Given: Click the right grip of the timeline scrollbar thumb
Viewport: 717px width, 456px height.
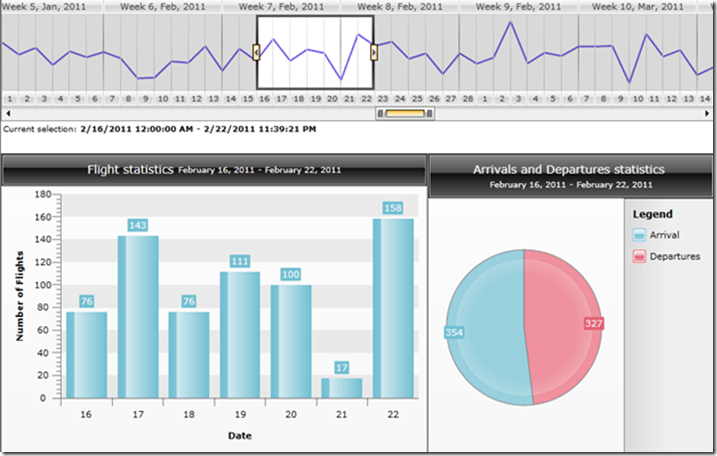Looking at the screenshot, I should pyautogui.click(x=429, y=113).
